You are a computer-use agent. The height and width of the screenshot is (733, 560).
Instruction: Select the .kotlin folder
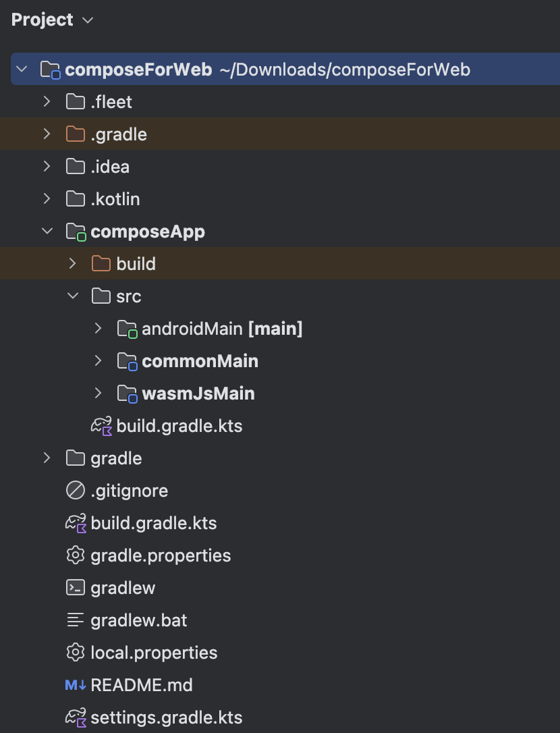click(x=280, y=199)
